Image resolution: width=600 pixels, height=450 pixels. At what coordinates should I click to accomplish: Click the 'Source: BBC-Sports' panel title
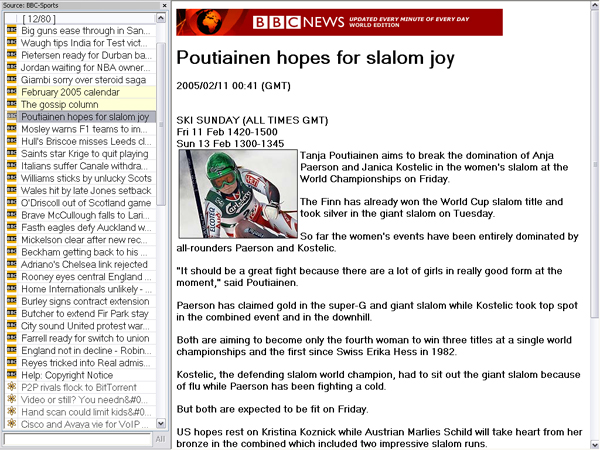pos(31,5)
